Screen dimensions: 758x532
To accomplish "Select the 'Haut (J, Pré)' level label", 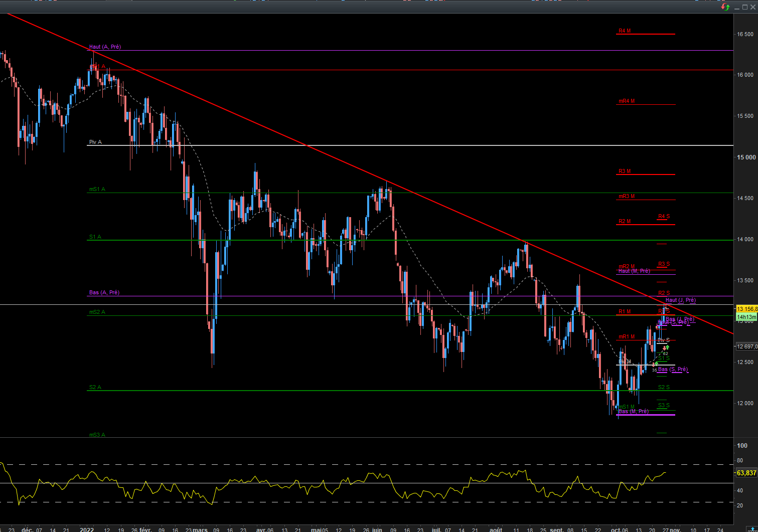I will coord(681,300).
